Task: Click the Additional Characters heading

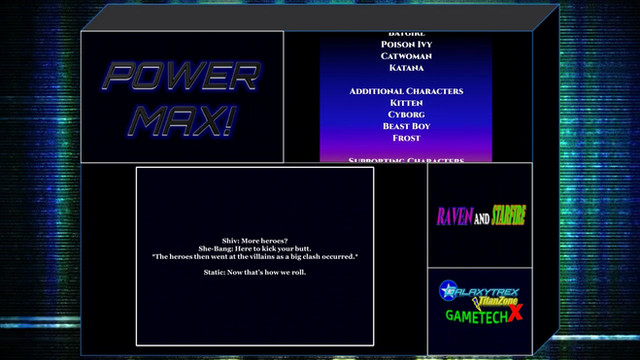Action: (x=406, y=91)
